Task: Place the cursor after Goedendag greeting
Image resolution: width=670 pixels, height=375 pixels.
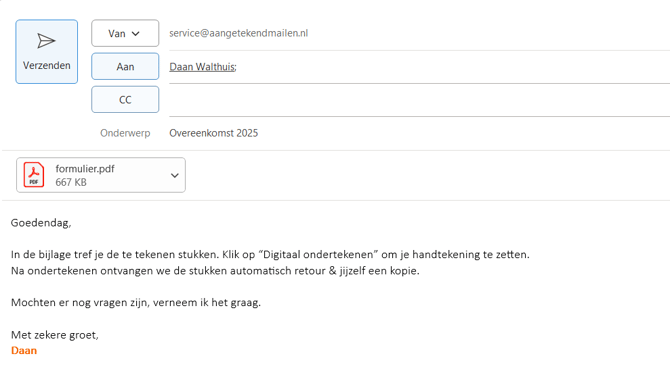Action: pyautogui.click(x=72, y=223)
